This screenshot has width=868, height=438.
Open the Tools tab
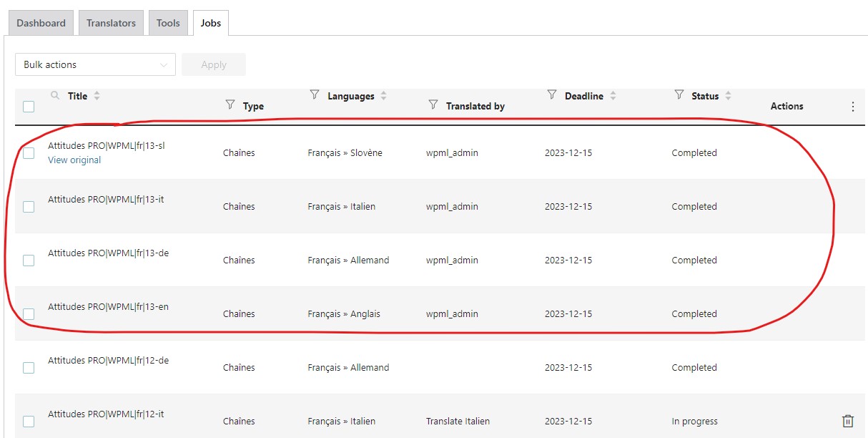168,23
